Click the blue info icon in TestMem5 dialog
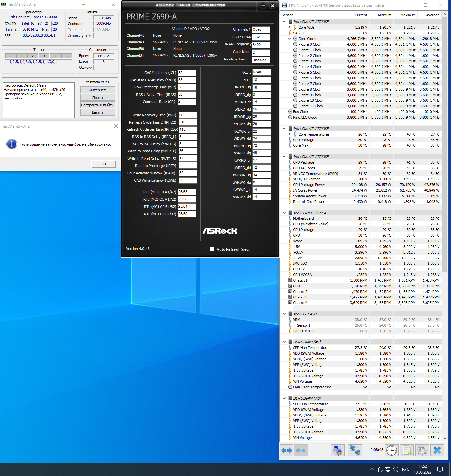 [12, 144]
